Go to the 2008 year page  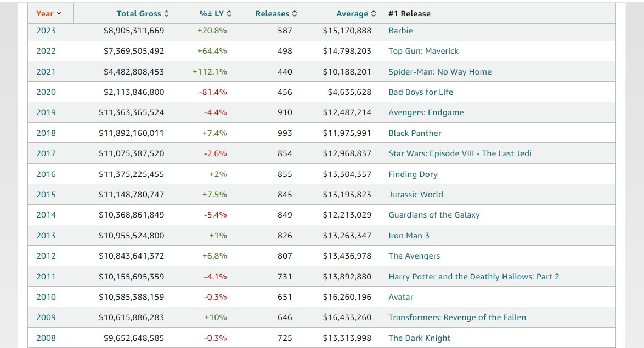click(46, 338)
